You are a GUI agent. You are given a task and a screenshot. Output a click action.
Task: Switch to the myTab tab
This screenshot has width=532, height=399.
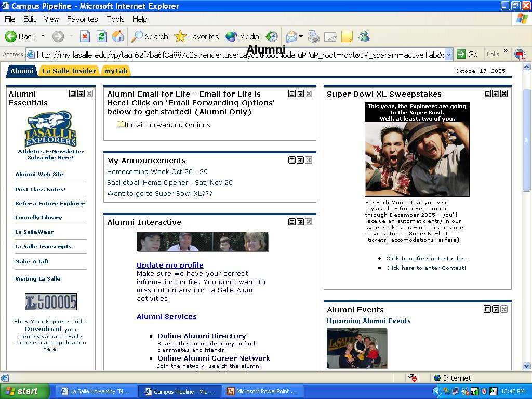pyautogui.click(x=116, y=71)
